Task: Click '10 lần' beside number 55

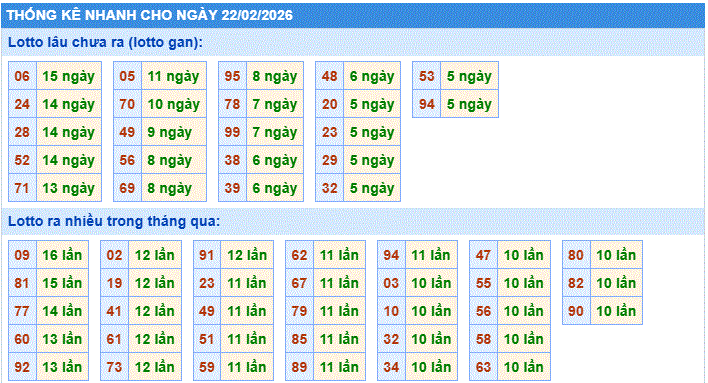Action: [x=524, y=283]
